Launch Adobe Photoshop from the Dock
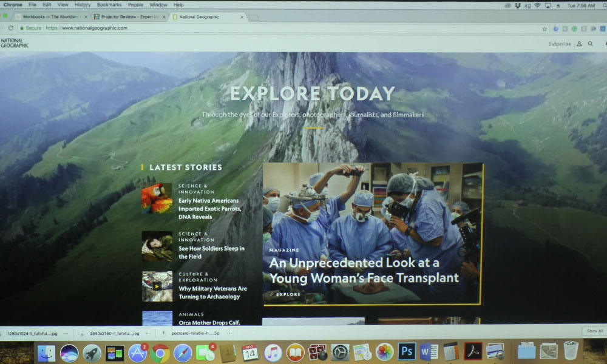 coord(407,352)
